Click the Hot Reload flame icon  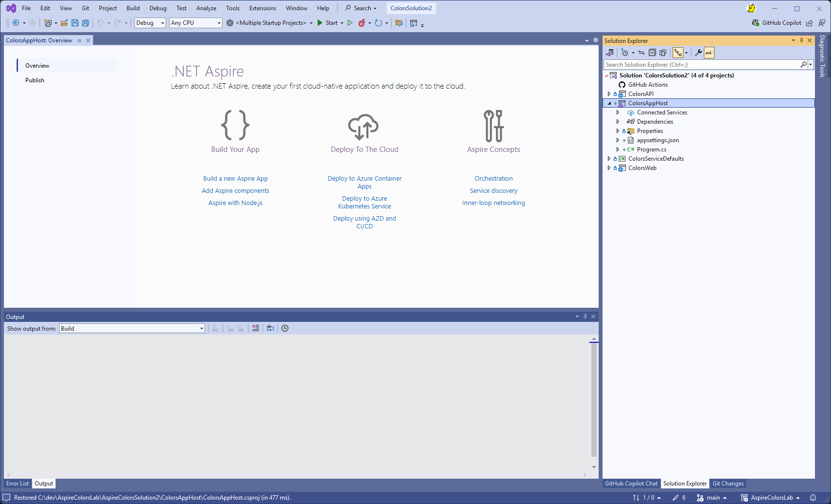click(361, 23)
